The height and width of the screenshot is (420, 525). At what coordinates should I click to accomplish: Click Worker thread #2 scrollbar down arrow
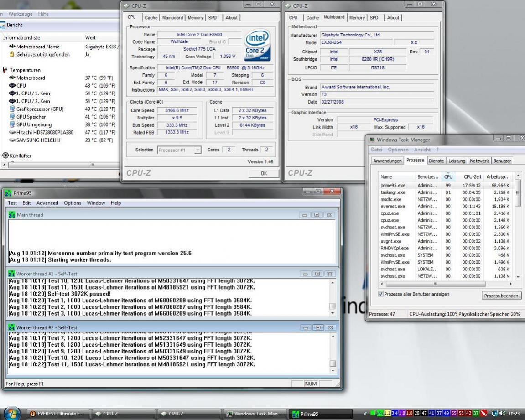(333, 370)
